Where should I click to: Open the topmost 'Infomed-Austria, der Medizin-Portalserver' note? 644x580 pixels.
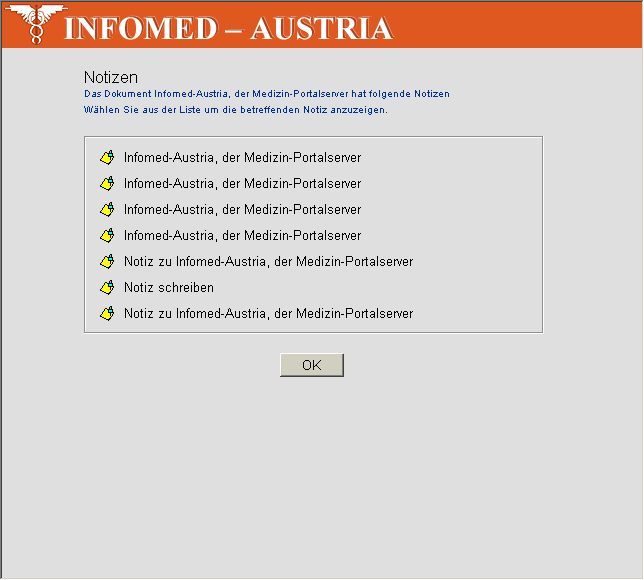pyautogui.click(x=242, y=158)
